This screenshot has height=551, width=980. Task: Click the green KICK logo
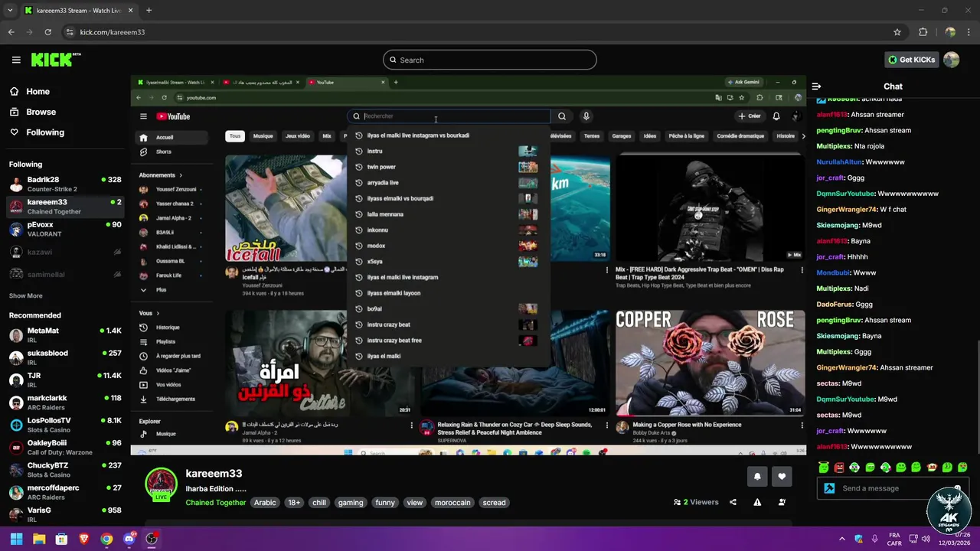click(x=56, y=60)
